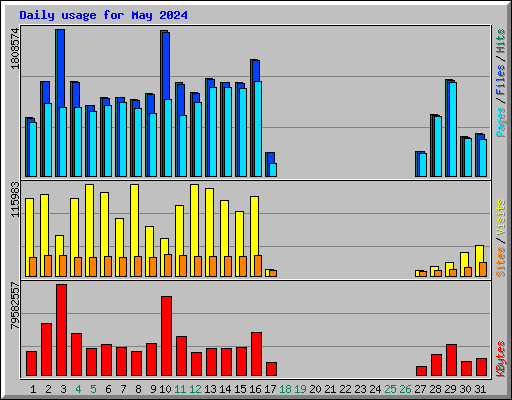
Task: Click the KBytes legend label
Action: [501, 359]
